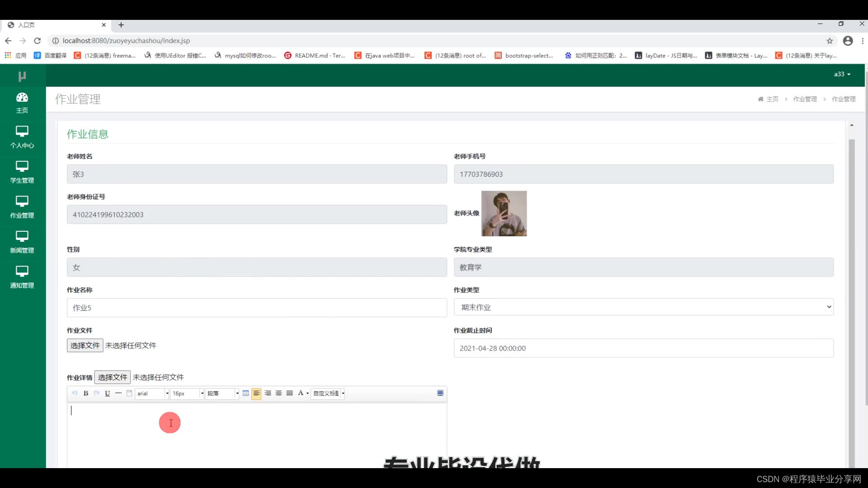Toggle editor fullscreen mode icon
This screenshot has height=488, width=868.
[x=440, y=393]
